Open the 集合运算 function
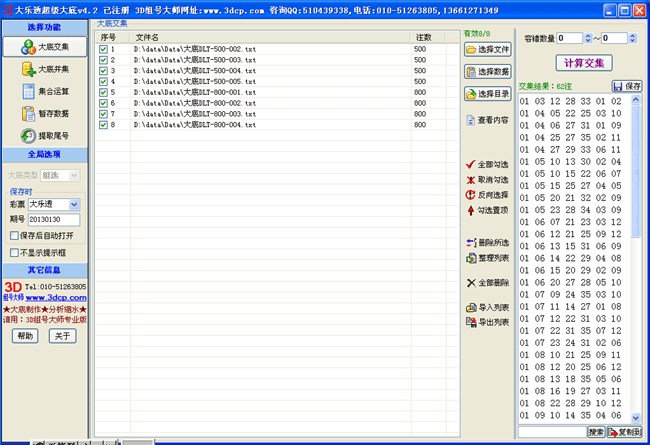This screenshot has height=445, width=650. 44,91
